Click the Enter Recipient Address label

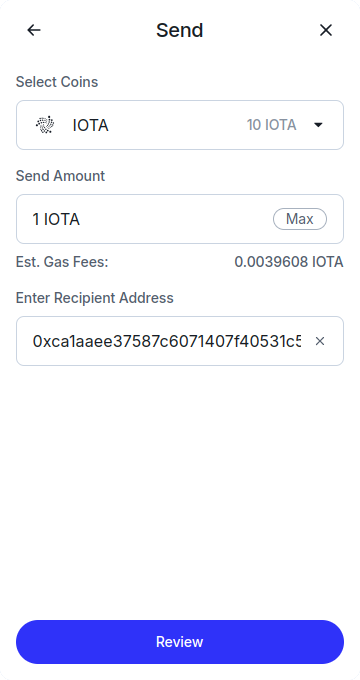(95, 298)
